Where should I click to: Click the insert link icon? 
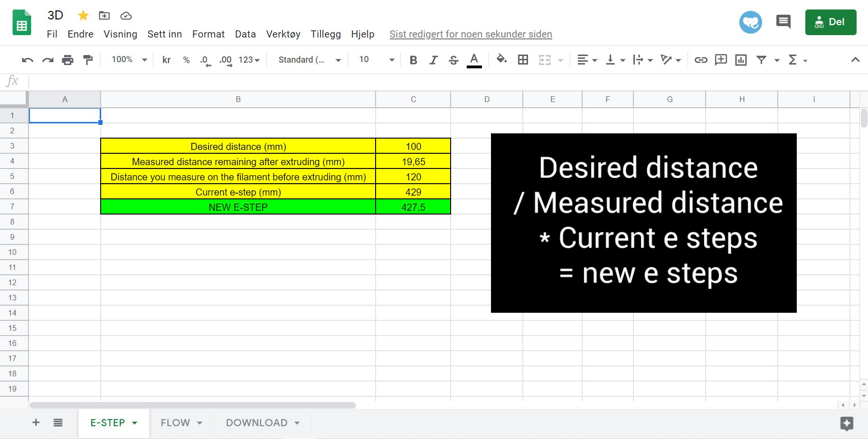click(x=701, y=60)
